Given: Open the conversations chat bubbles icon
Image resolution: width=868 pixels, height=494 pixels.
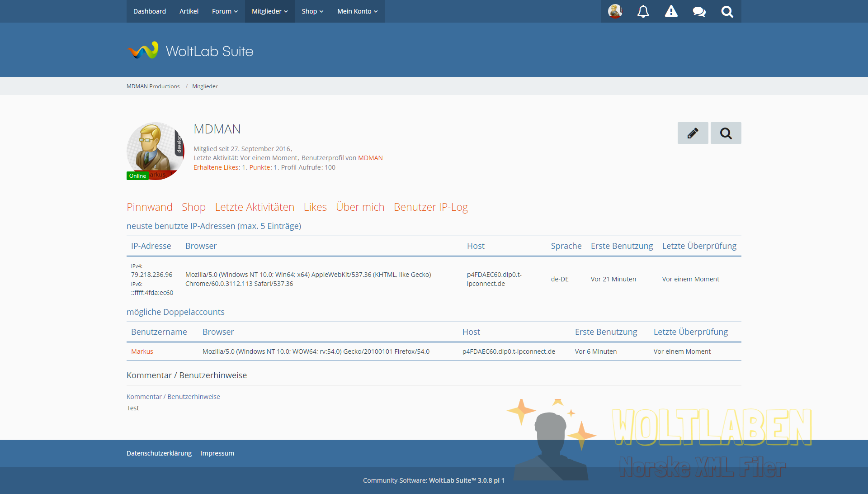Looking at the screenshot, I should [x=699, y=11].
